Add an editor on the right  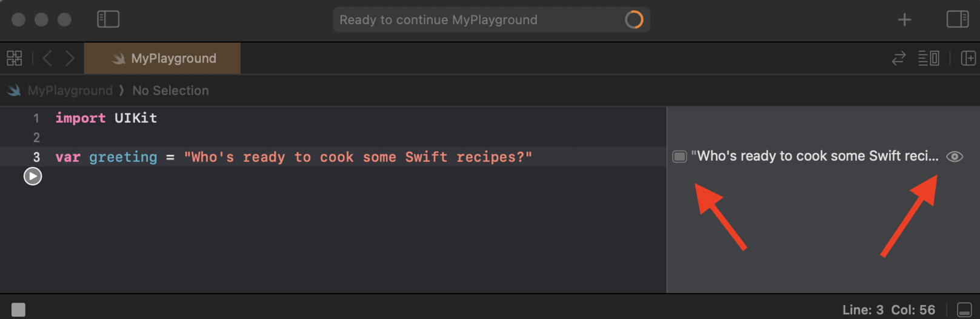tap(968, 58)
